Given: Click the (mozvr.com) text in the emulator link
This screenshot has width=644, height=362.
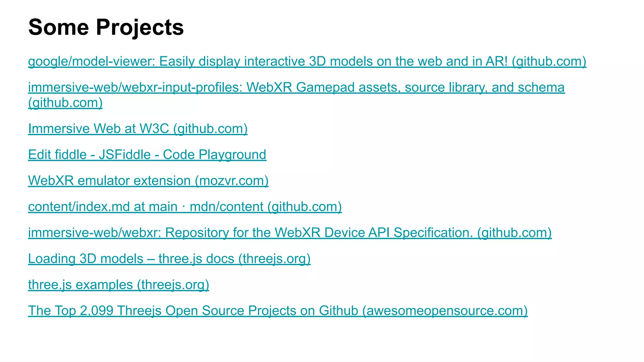Looking at the screenshot, I should click(232, 181).
